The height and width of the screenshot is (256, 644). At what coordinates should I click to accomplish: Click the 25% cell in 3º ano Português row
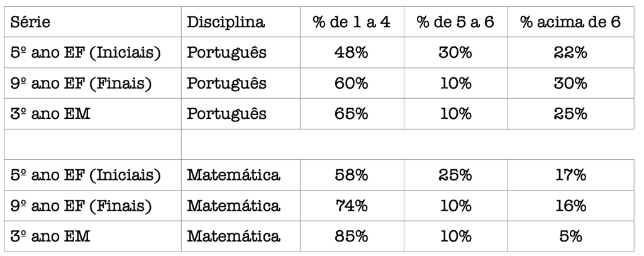[x=570, y=114]
